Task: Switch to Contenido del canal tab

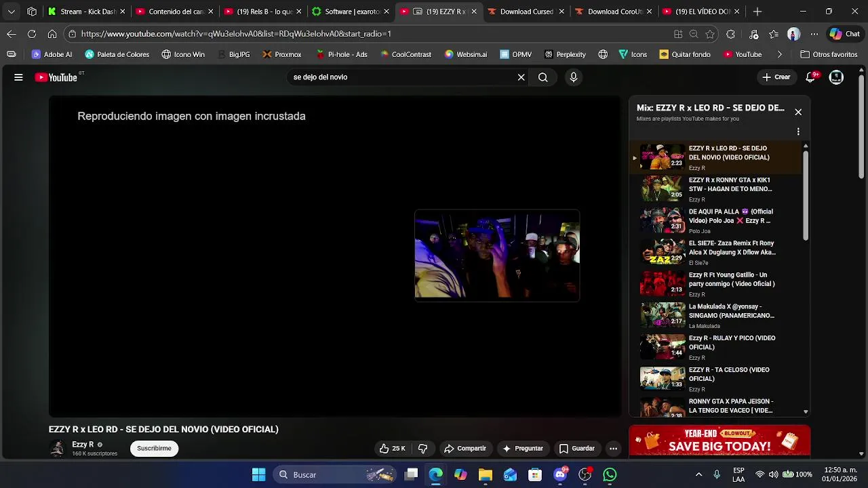Action: pyautogui.click(x=174, y=12)
